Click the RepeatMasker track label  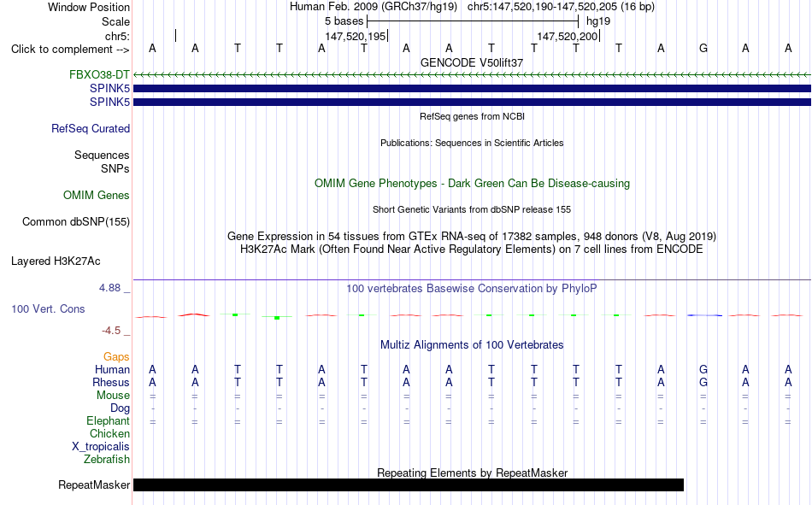[94, 484]
